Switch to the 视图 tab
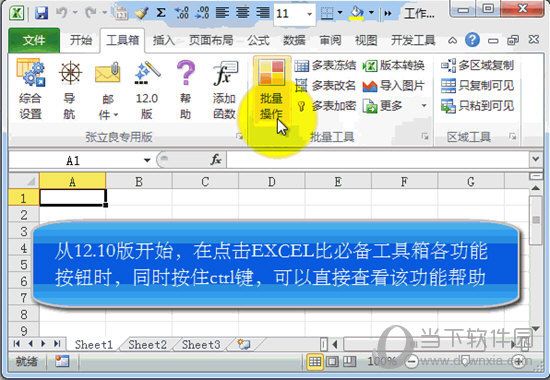Viewport: 550px width, 380px height. 366,40
